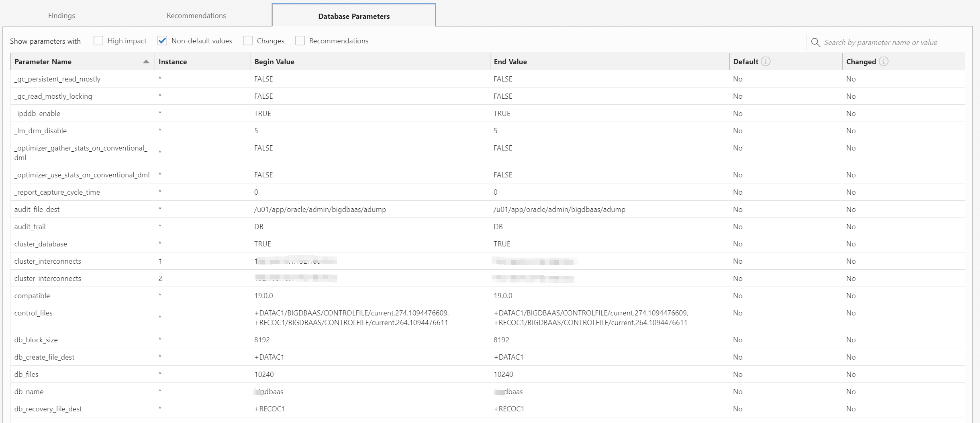Select the _lm_drm_disable parameter
Viewport: 980px width, 423px height.
(41, 131)
